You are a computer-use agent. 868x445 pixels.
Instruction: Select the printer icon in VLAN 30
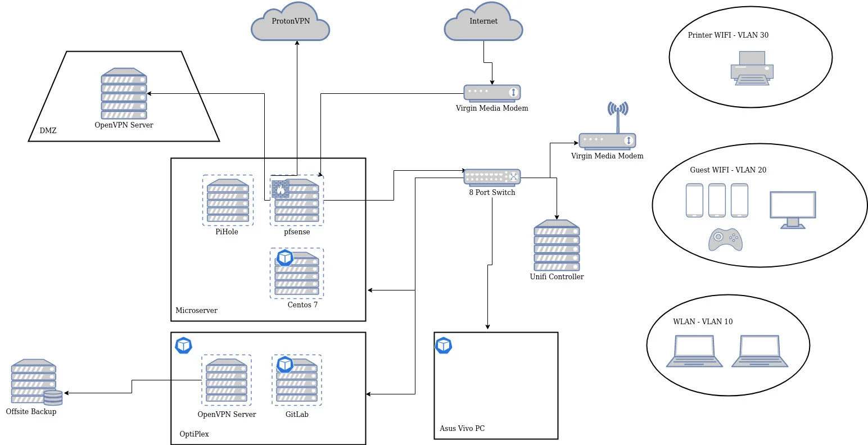click(x=752, y=68)
